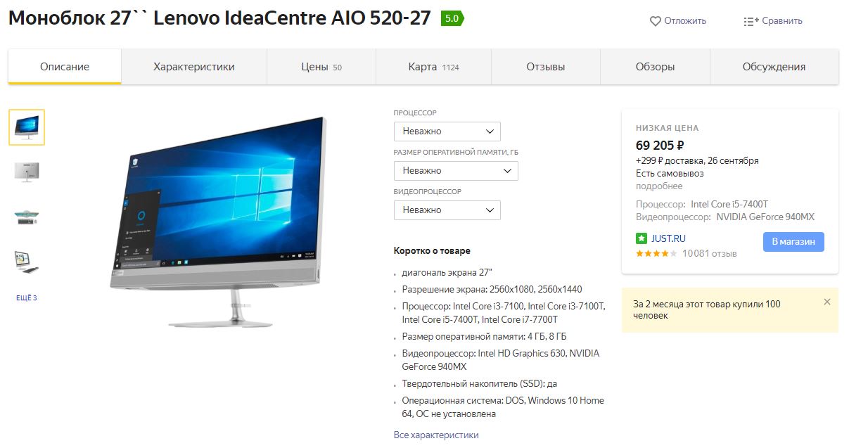The width and height of the screenshot is (868, 448).
Task: Select the fourth tilted-view thumbnail
Action: [x=27, y=262]
